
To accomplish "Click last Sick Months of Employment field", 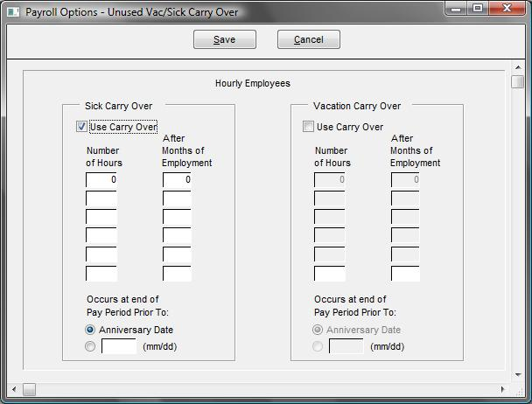I will (x=177, y=274).
